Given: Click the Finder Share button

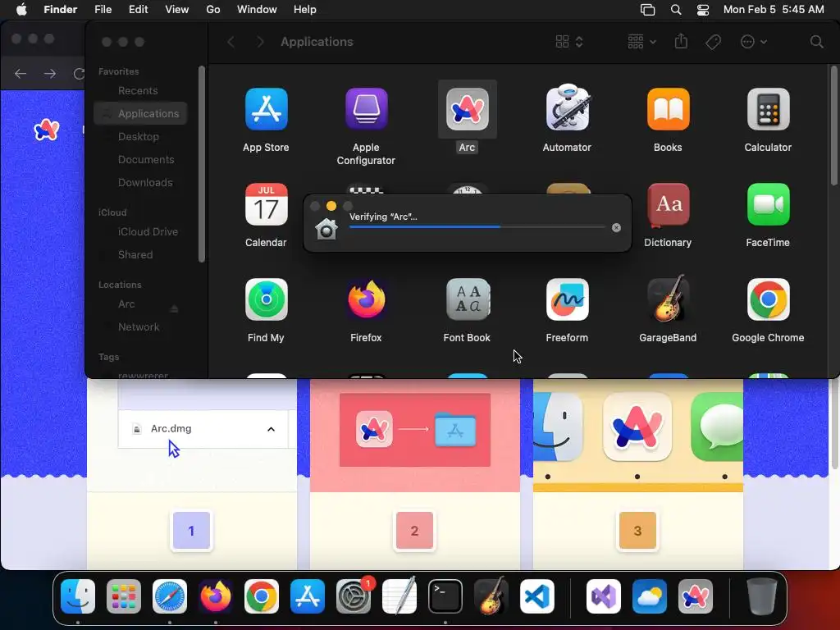Looking at the screenshot, I should click(x=681, y=41).
